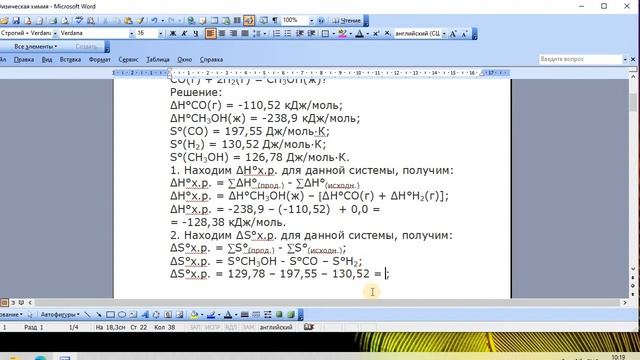Insert hyperlink with globe icon
Image resolution: width=640 pixels, height=360 pixels.
(x=191, y=20)
